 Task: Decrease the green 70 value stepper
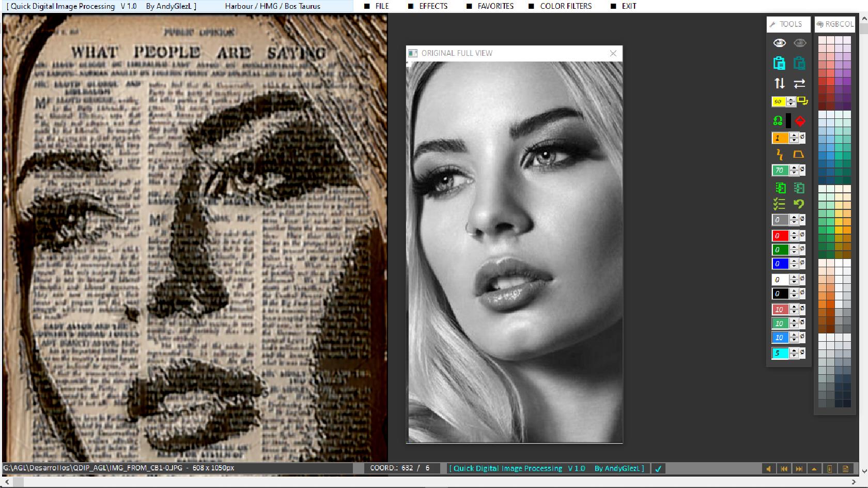click(x=794, y=173)
